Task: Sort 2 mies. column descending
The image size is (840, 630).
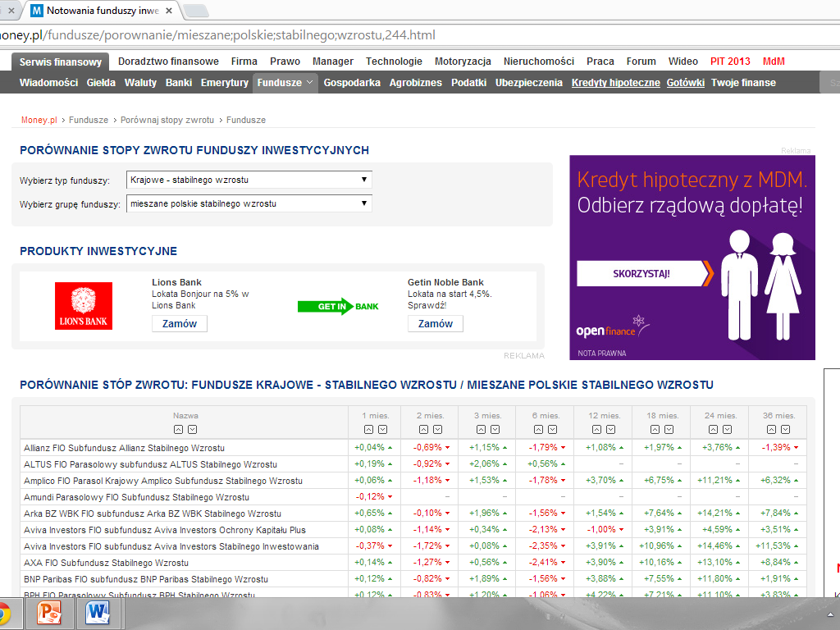Action: click(438, 429)
